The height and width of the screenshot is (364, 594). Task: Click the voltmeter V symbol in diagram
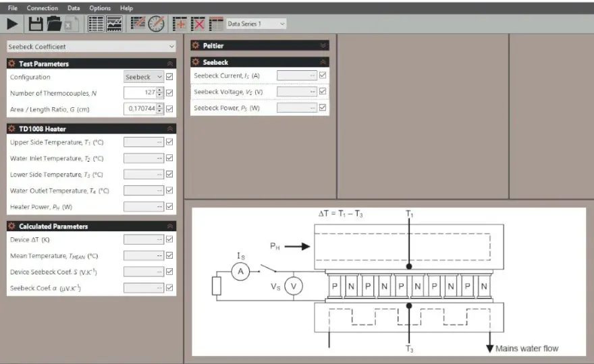pyautogui.click(x=294, y=286)
